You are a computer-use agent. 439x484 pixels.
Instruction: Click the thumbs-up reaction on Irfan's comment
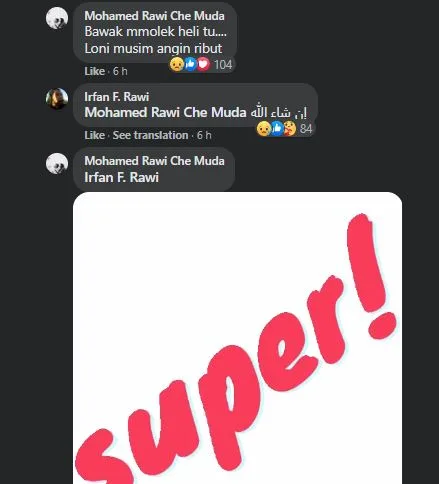(x=277, y=129)
